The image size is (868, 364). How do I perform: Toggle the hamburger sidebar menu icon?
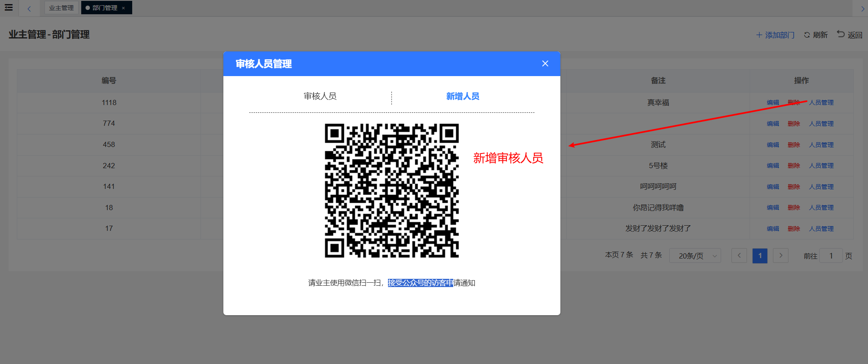(9, 7)
